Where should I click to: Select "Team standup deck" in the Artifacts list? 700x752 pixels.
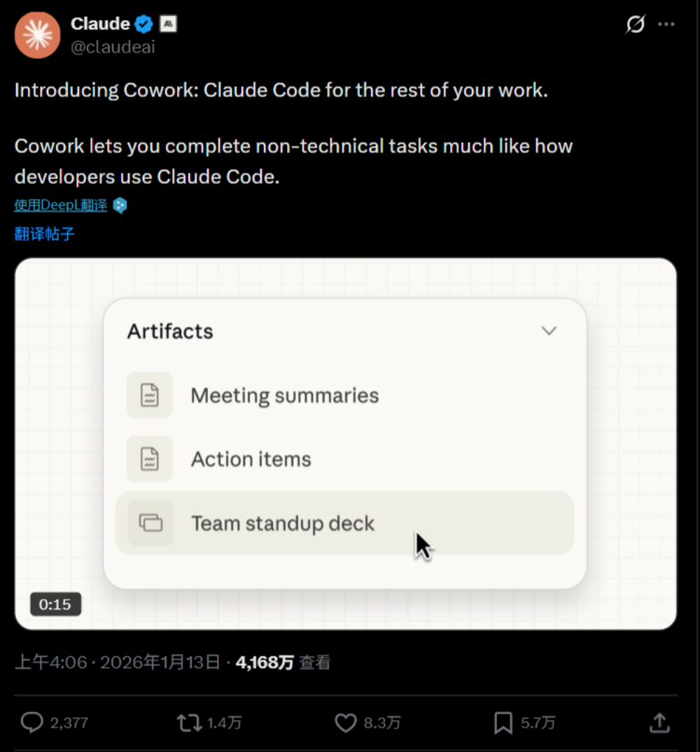point(283,522)
